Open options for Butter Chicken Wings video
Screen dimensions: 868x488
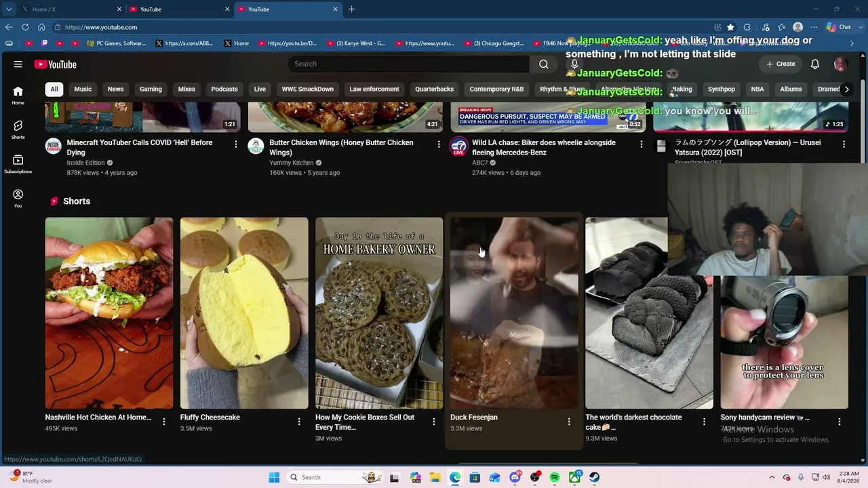pyautogui.click(x=438, y=144)
